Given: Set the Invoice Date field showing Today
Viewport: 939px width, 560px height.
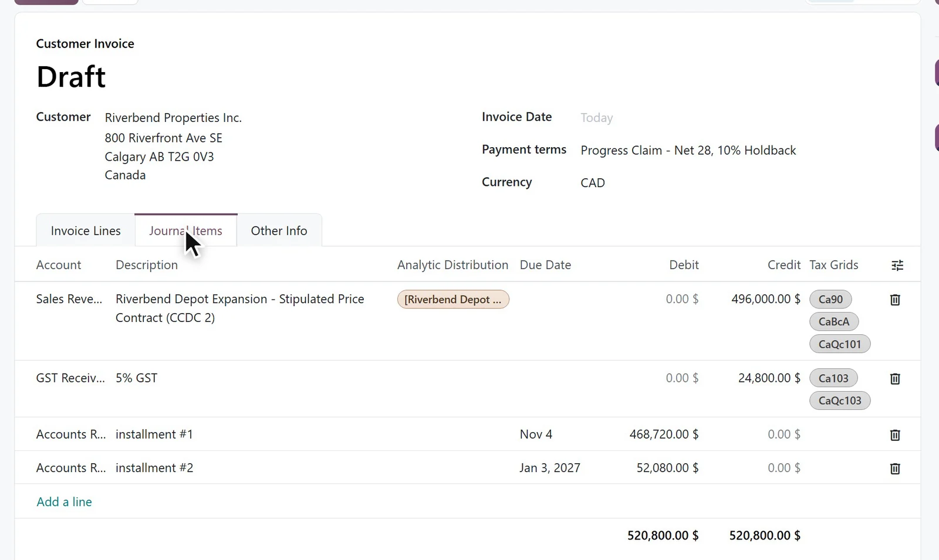Looking at the screenshot, I should [597, 118].
